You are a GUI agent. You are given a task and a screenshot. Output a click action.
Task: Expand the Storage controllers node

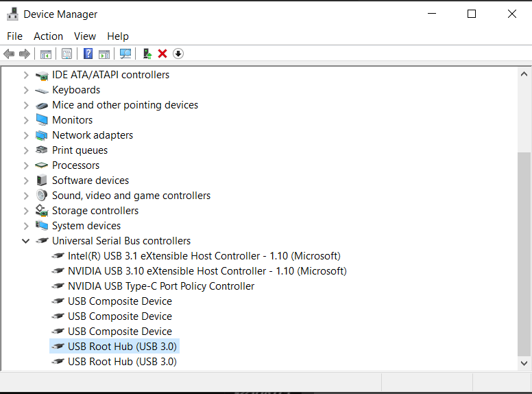pyautogui.click(x=26, y=211)
